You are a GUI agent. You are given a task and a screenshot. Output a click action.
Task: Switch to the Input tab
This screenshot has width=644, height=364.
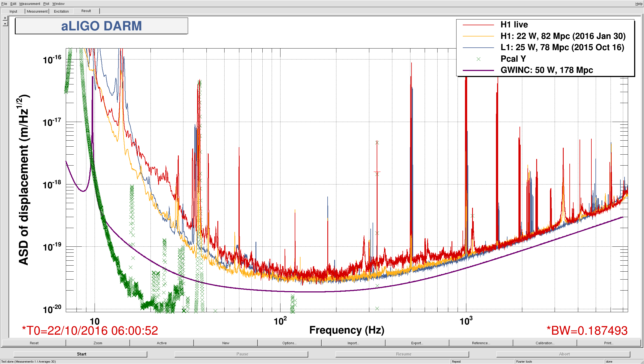[x=13, y=11]
